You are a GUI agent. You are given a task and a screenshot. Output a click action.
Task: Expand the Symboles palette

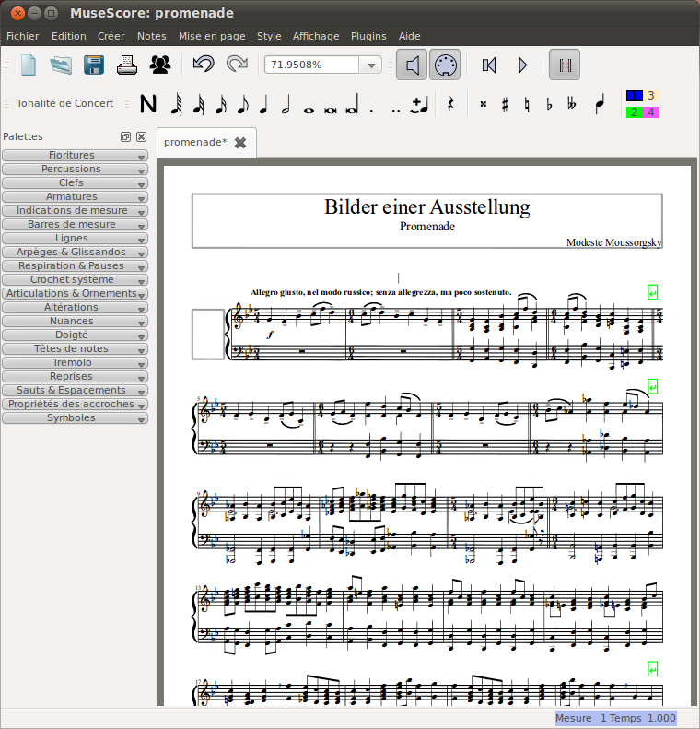tap(76, 418)
